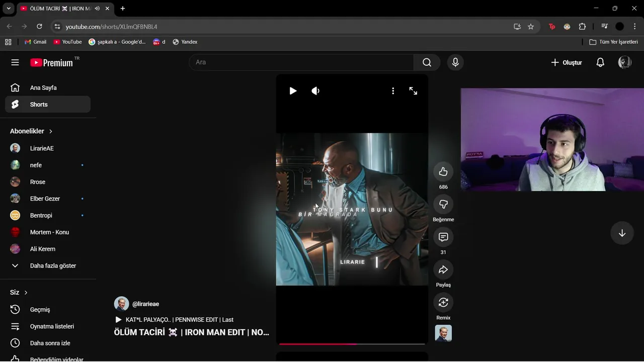Go back in the browser
644x362 pixels.
[x=9, y=27]
